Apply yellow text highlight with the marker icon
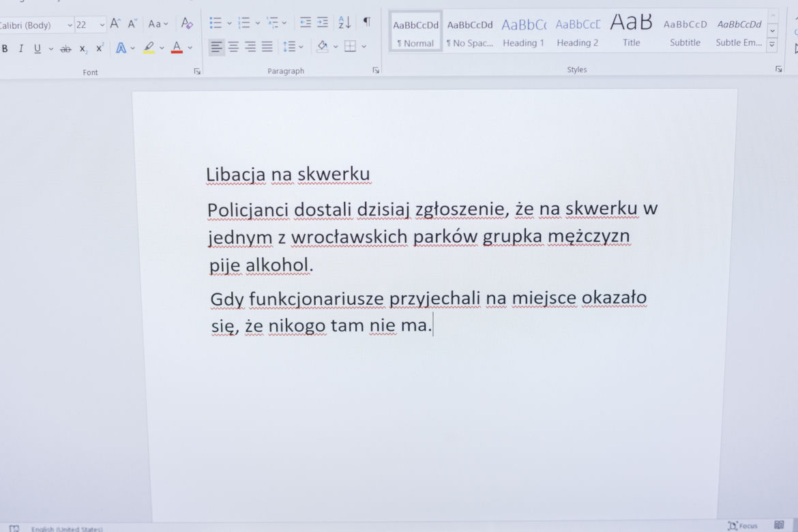The width and height of the screenshot is (798, 532). point(149,48)
